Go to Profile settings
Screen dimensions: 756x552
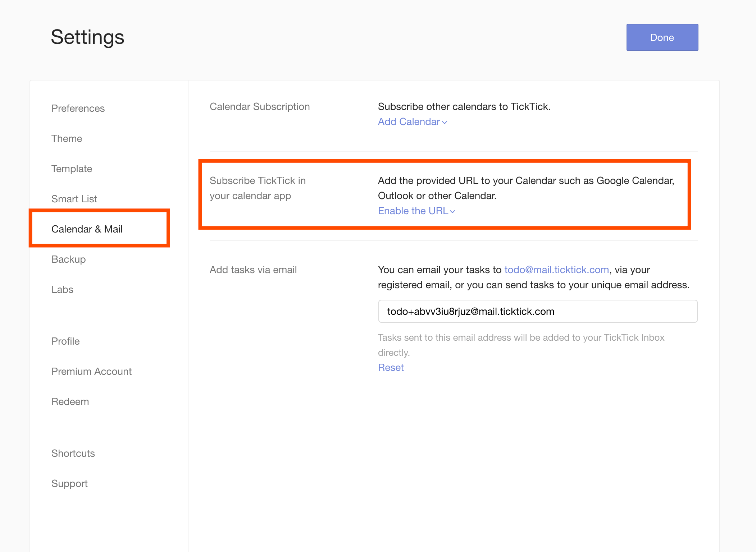65,341
